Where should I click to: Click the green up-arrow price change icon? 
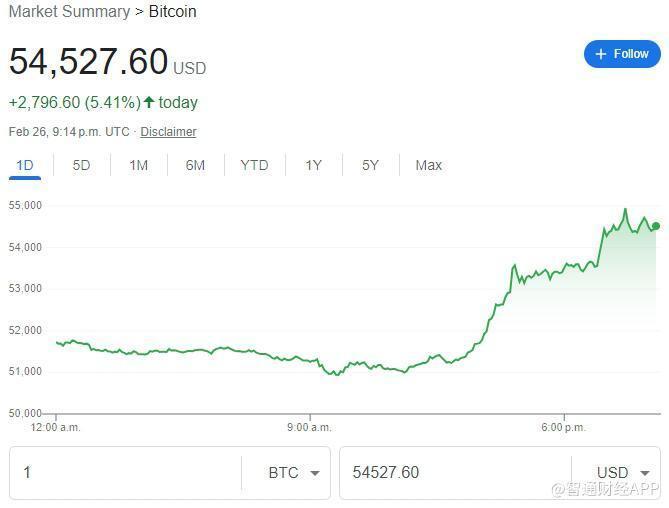149,102
